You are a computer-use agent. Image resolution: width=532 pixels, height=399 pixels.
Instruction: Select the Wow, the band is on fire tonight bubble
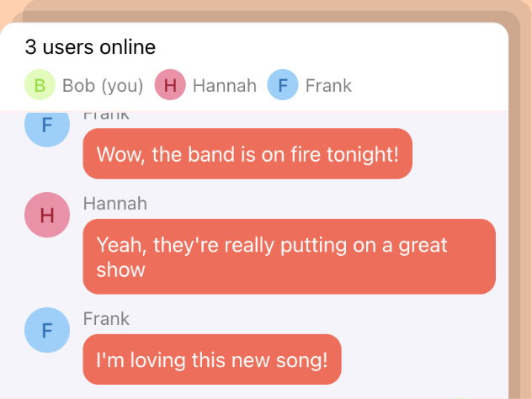coord(247,154)
